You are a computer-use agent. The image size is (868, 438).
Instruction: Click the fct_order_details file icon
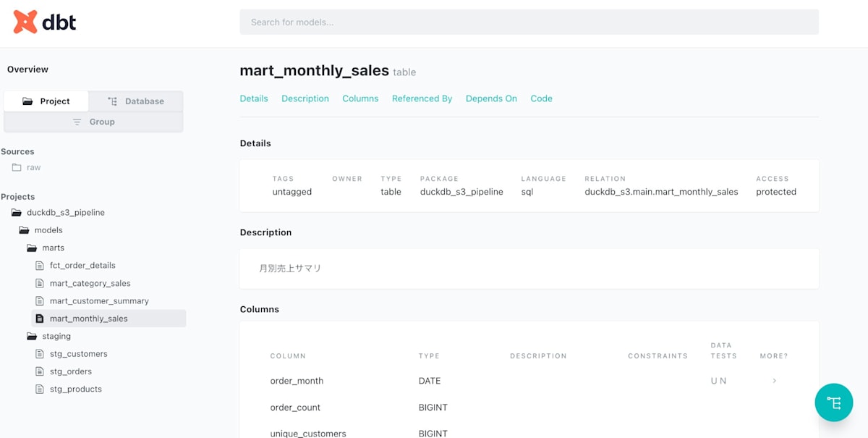pyautogui.click(x=40, y=266)
